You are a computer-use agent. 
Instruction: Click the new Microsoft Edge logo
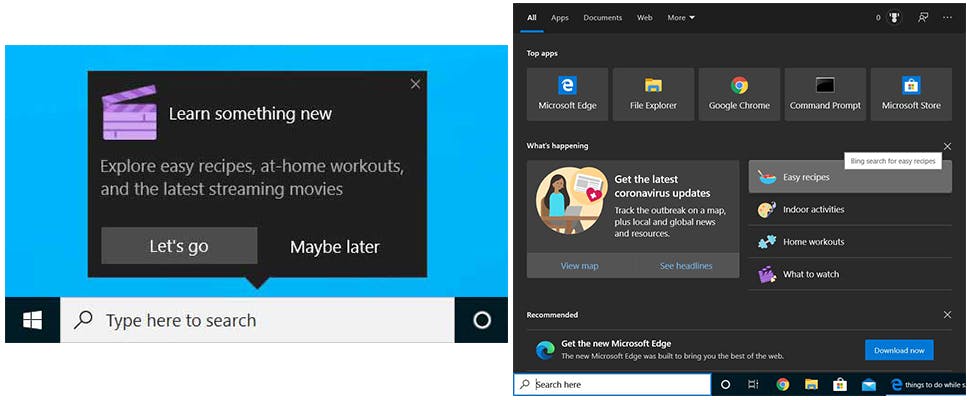(545, 350)
